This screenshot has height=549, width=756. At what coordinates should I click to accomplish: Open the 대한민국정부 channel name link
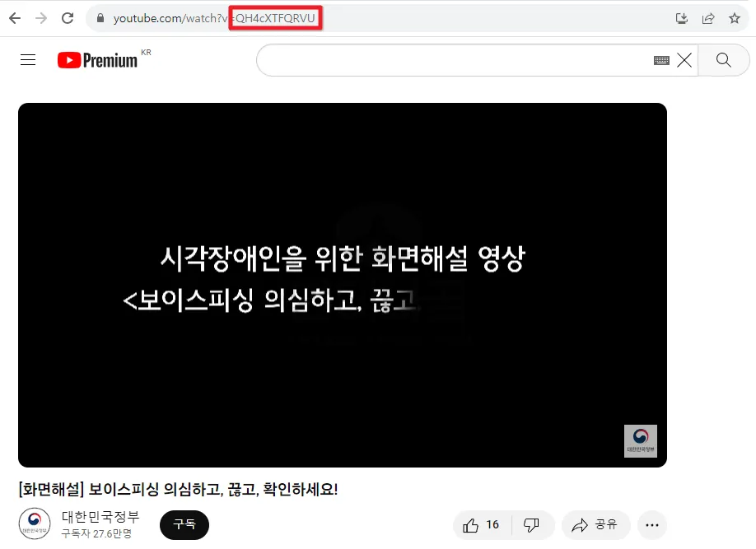click(100, 517)
